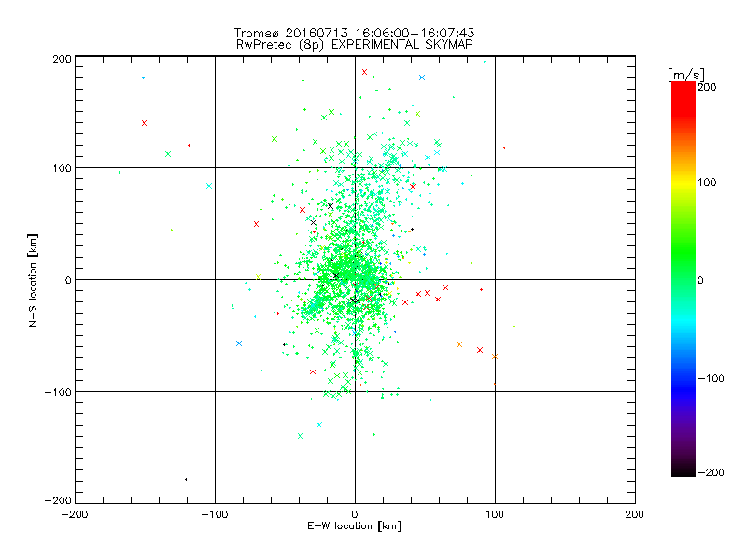Click the x-axis tick label '-100'
The height and width of the screenshot is (560, 747).
point(215,514)
